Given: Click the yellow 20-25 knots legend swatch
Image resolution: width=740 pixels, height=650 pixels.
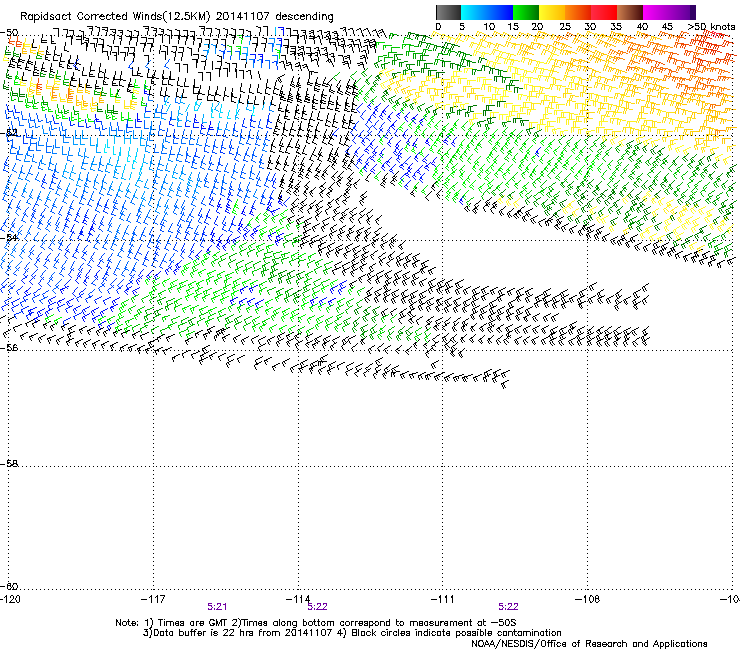Looking at the screenshot, I should (552, 12).
